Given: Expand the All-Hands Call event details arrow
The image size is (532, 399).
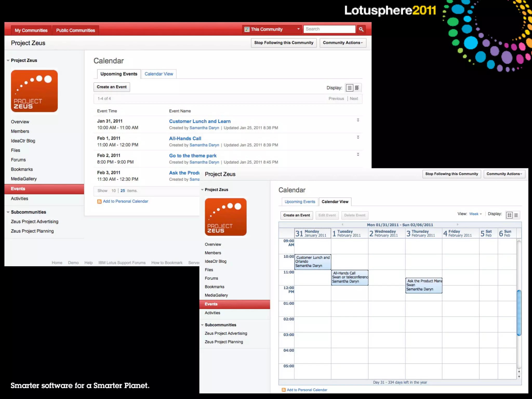Looking at the screenshot, I should click(358, 137).
